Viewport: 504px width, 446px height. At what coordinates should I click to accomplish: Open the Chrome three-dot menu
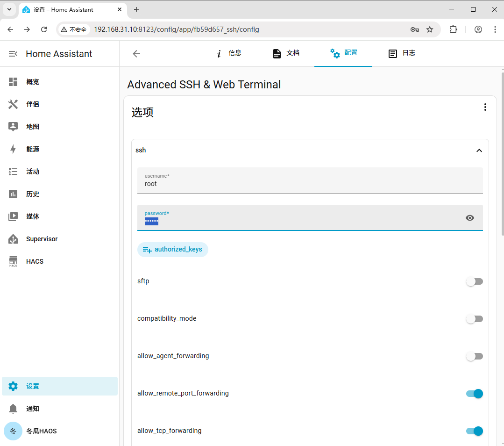click(495, 29)
